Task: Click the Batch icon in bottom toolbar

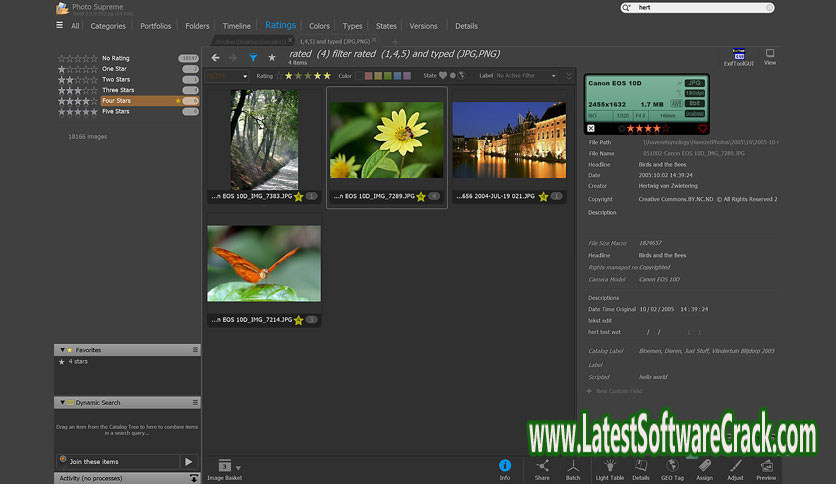Action: (573, 467)
